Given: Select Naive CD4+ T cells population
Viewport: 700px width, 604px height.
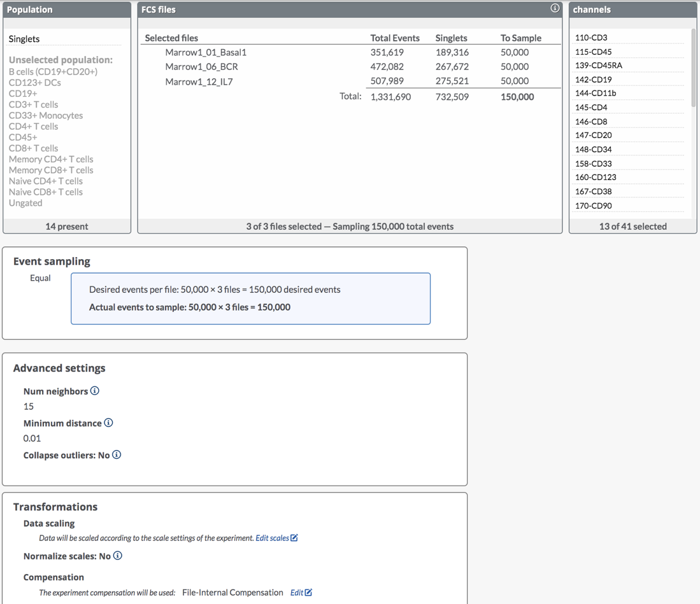Looking at the screenshot, I should click(46, 181).
